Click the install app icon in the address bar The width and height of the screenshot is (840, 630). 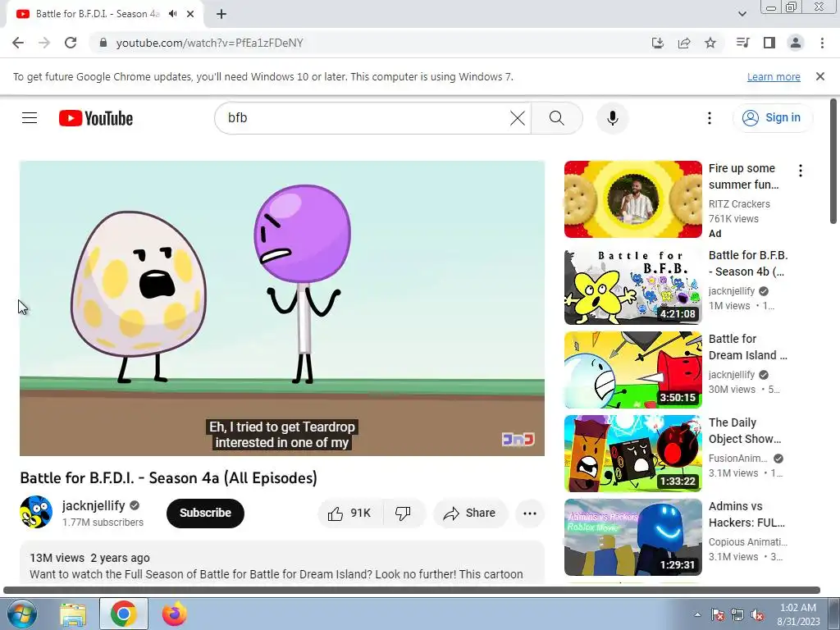(x=658, y=43)
